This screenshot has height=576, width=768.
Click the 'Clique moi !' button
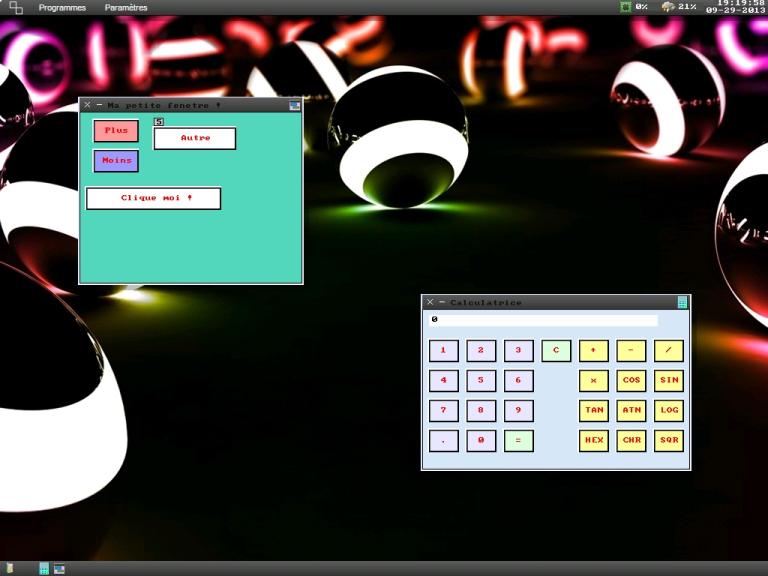tap(153, 198)
